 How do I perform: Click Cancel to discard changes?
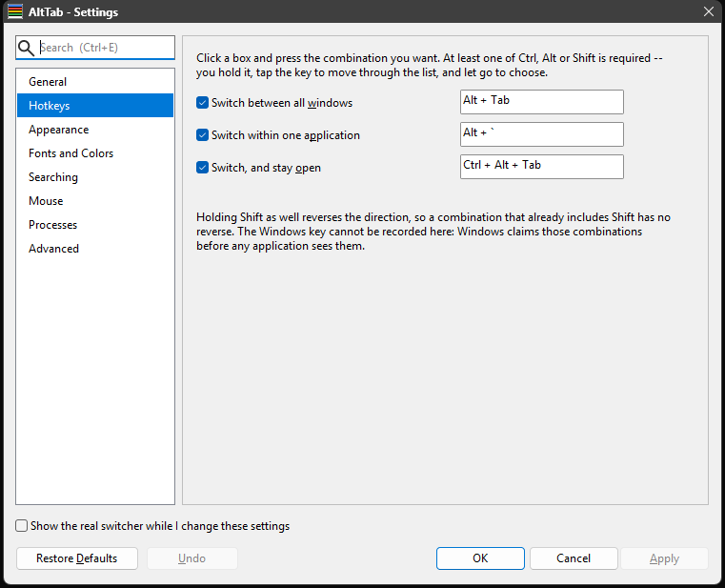click(x=574, y=558)
